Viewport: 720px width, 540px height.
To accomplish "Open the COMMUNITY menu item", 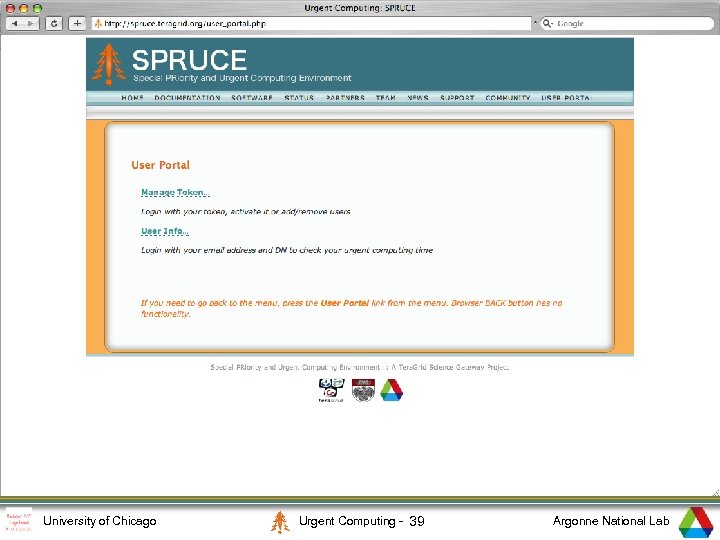I will (508, 98).
